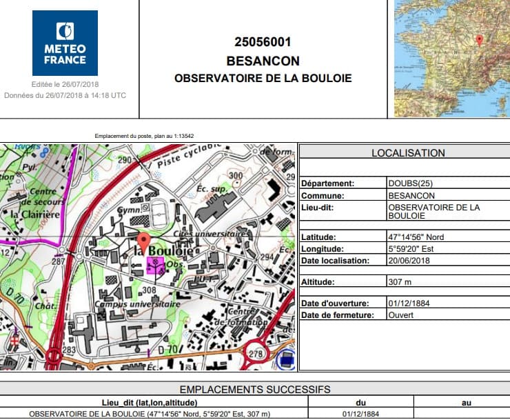The width and height of the screenshot is (510, 420).
Task: Click the Météo France logo
Action: click(65, 43)
